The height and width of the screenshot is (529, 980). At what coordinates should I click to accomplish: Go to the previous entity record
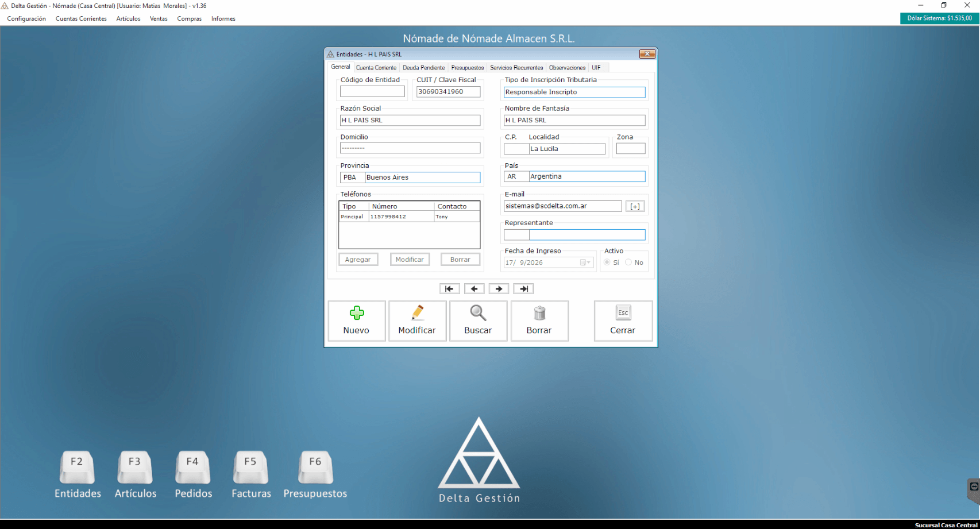click(x=474, y=289)
